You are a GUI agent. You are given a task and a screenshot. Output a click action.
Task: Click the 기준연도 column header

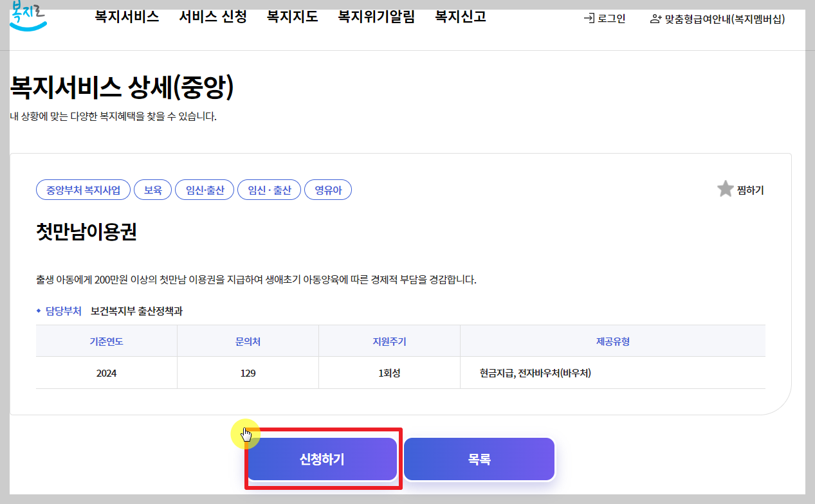click(x=106, y=341)
